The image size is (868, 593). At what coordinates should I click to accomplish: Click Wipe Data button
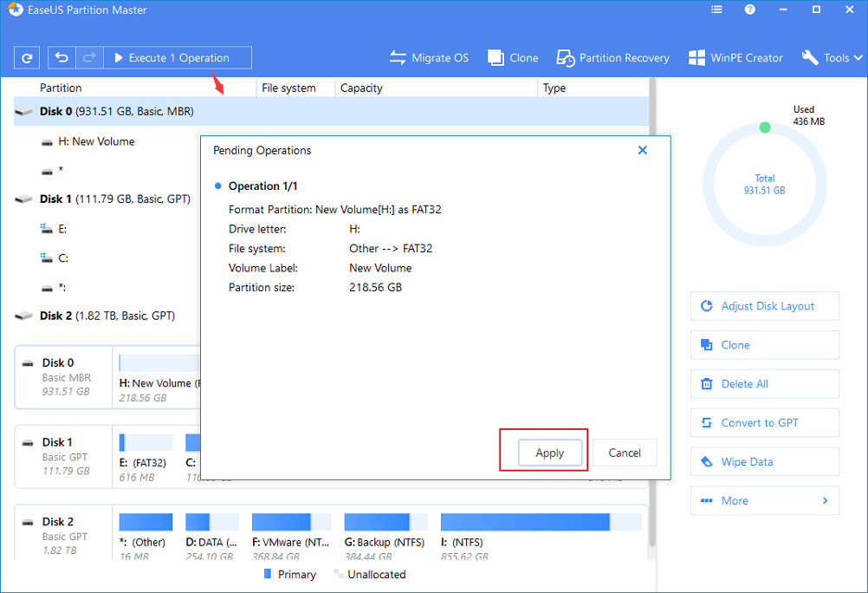(765, 461)
